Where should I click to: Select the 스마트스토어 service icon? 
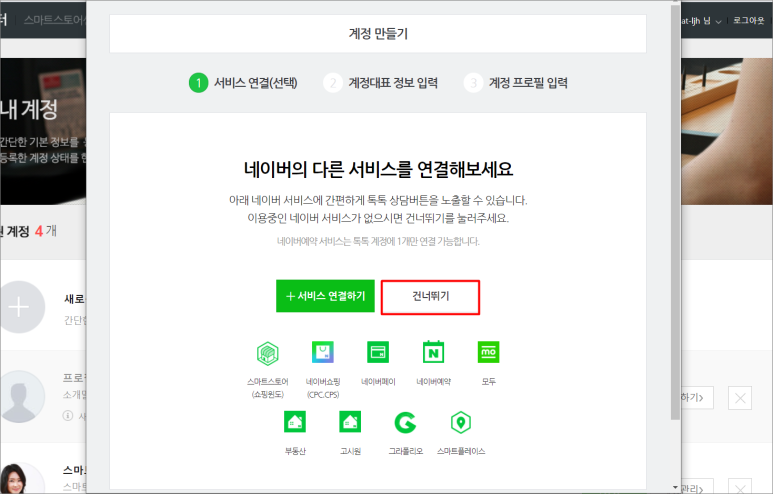tap(268, 353)
